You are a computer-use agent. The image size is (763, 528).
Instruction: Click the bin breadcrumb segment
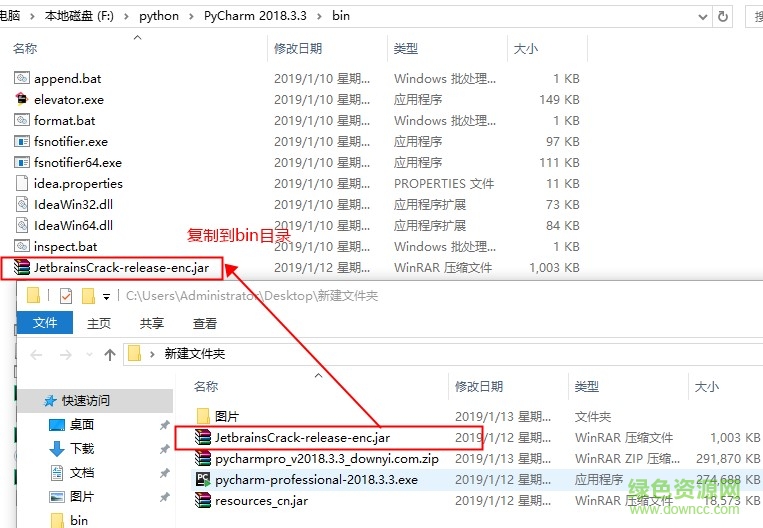click(341, 16)
